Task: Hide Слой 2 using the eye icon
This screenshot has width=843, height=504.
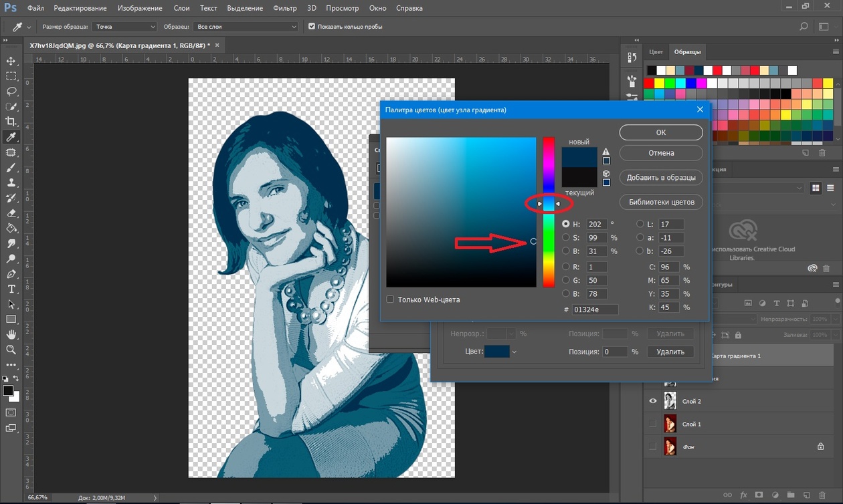Action: click(653, 401)
